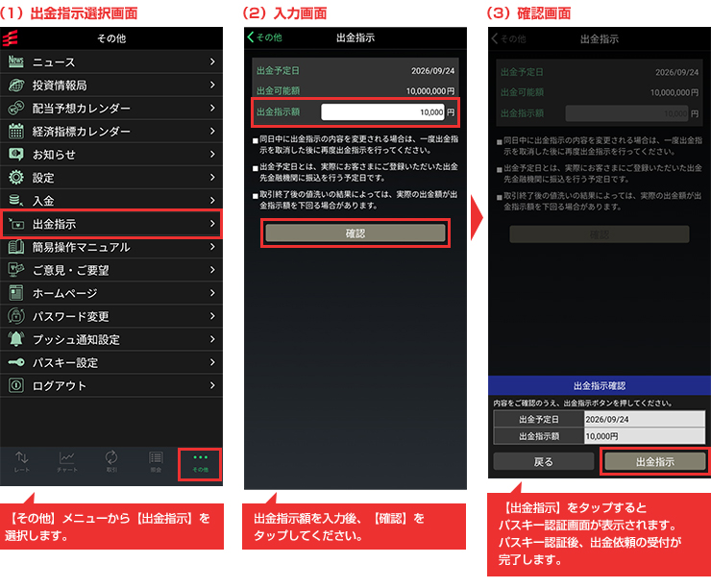Open the その他 tab in the bottom bar
Image resolution: width=711 pixels, height=588 pixels.
(x=200, y=464)
